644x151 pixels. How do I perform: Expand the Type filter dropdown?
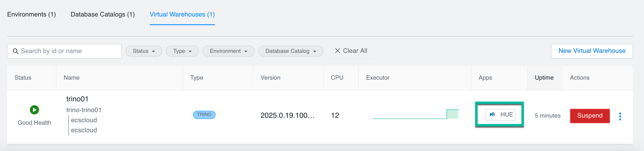[182, 51]
